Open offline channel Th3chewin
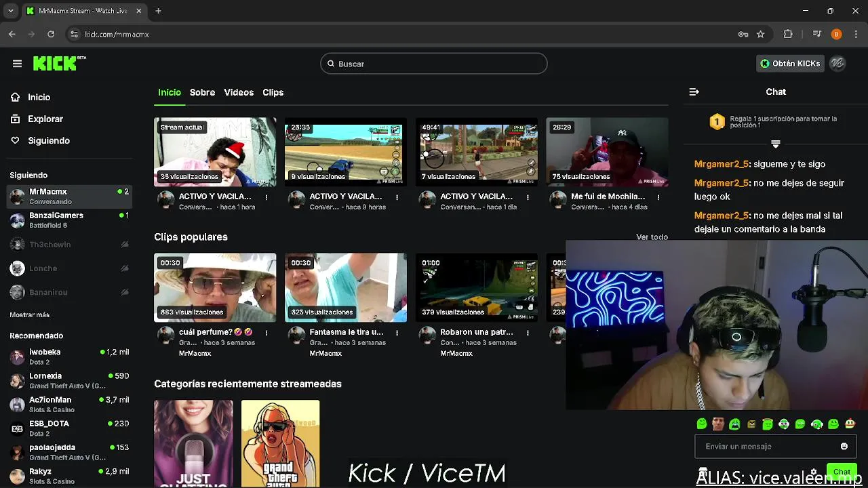The width and height of the screenshot is (868, 488). (x=69, y=244)
